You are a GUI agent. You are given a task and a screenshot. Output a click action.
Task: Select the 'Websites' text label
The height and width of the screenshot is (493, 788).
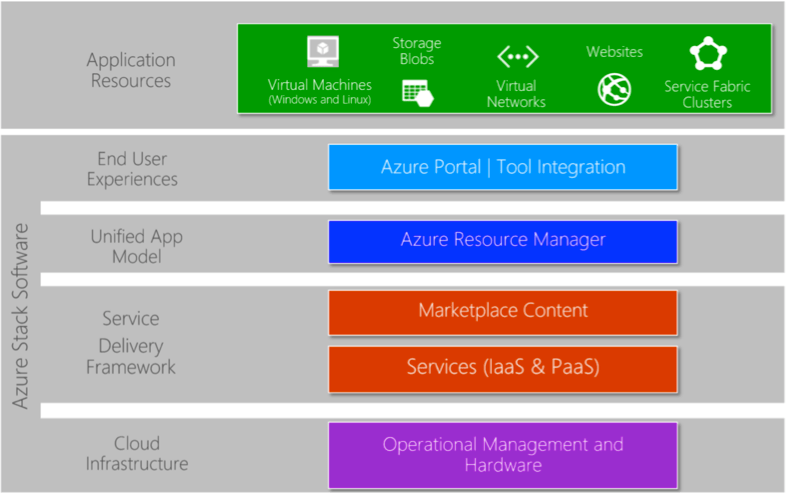point(614,51)
